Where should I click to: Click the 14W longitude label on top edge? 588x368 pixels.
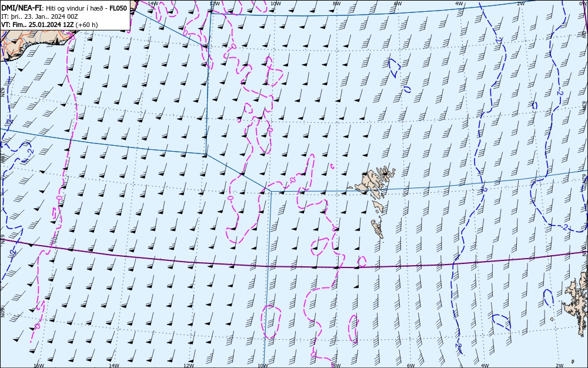153,4
